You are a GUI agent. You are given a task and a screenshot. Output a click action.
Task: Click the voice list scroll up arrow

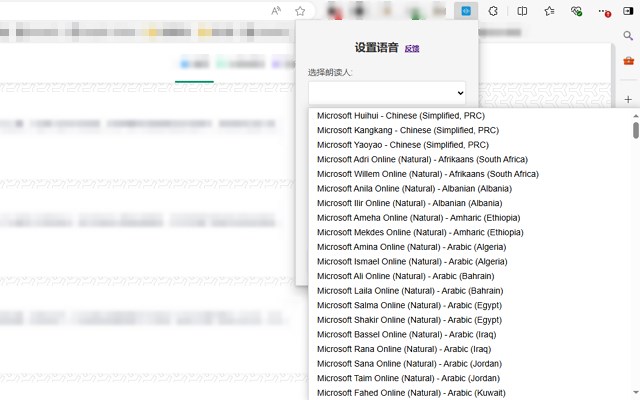click(x=636, y=116)
